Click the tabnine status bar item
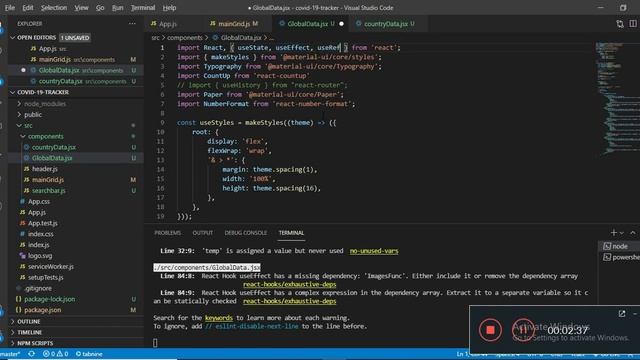Viewport: 640px width, 360px height. (89, 354)
